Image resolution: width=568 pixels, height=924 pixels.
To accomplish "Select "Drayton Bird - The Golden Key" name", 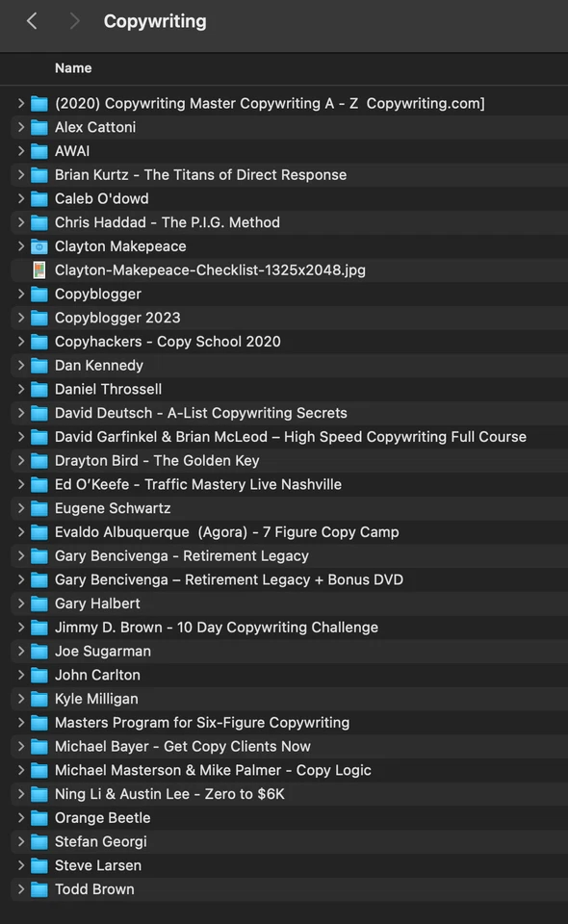I will click(x=157, y=461).
